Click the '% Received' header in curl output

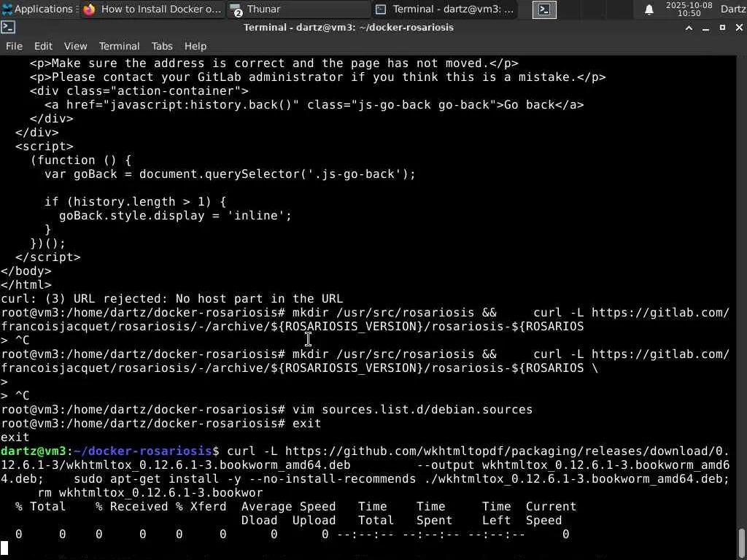[131, 506]
